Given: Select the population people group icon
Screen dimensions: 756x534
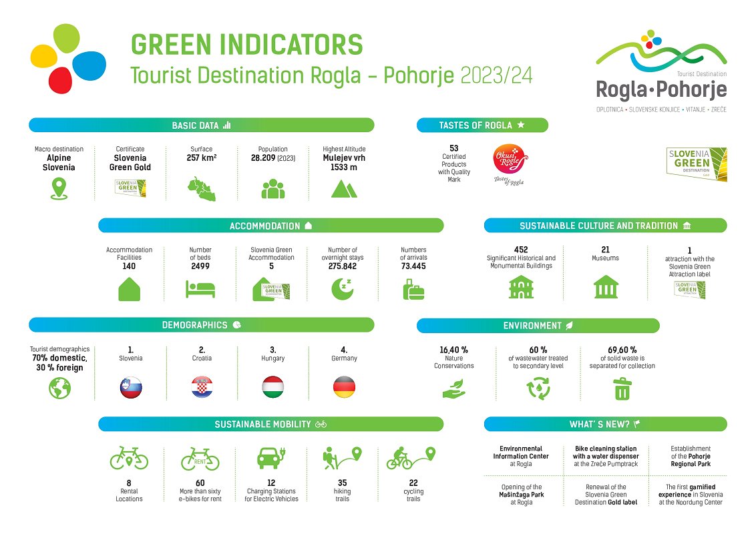Looking at the screenshot, I should [x=273, y=190].
